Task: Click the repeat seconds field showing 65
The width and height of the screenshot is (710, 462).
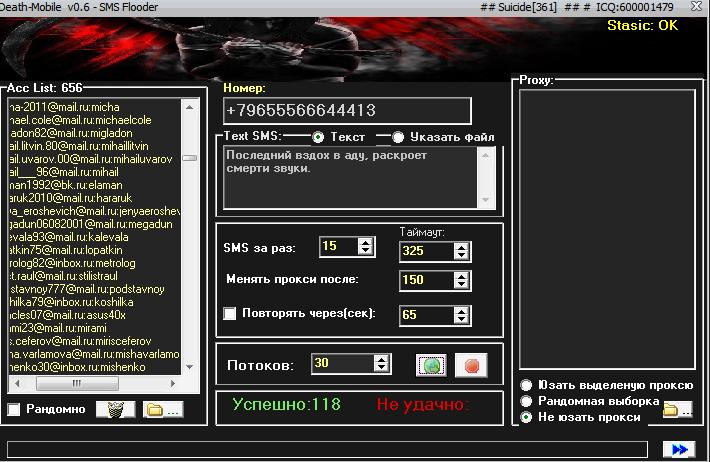Action: point(427,315)
